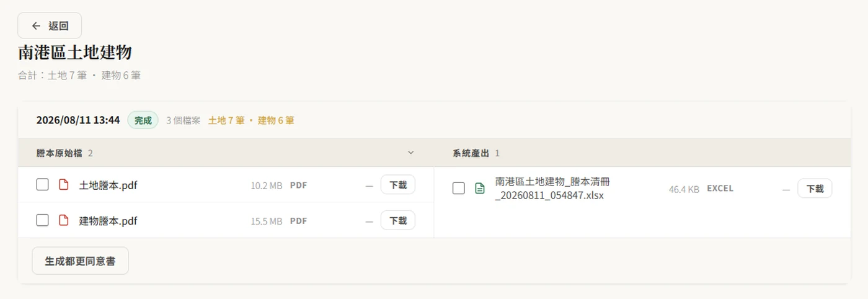
Task: Check the 土地謄本.pdf checkbox
Action: [x=42, y=185]
